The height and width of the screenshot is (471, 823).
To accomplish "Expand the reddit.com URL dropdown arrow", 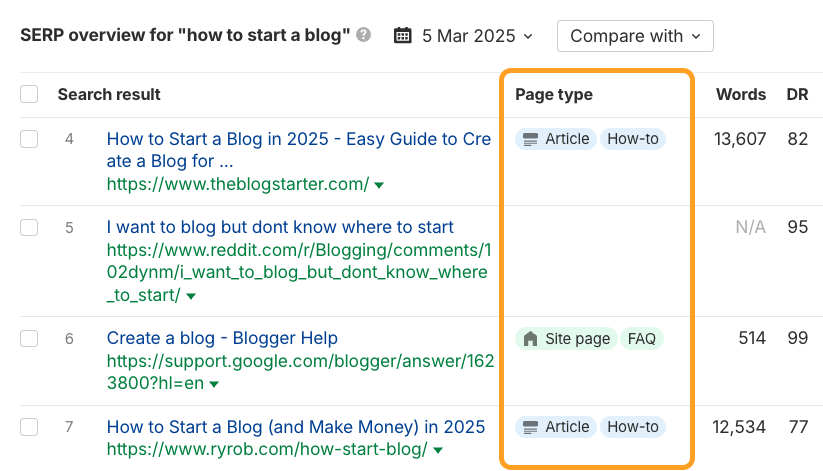I will coord(191,296).
